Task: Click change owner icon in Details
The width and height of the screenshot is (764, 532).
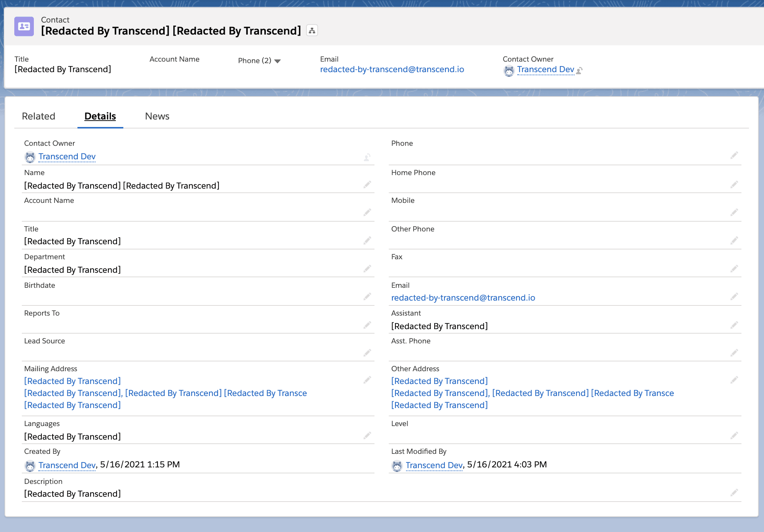Action: point(367,157)
